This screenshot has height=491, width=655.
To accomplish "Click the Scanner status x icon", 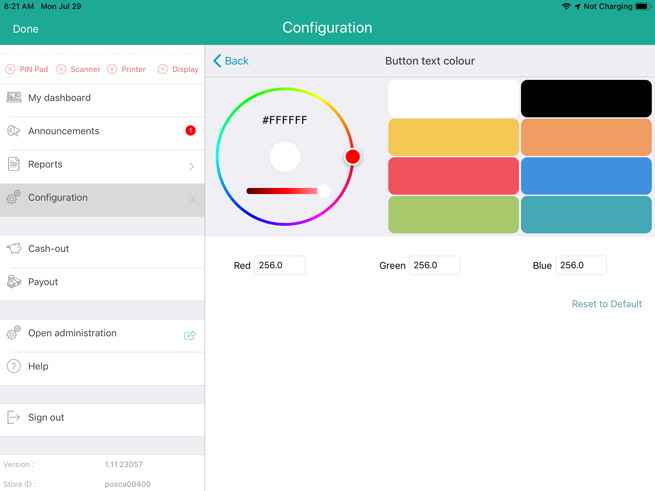I will point(61,69).
